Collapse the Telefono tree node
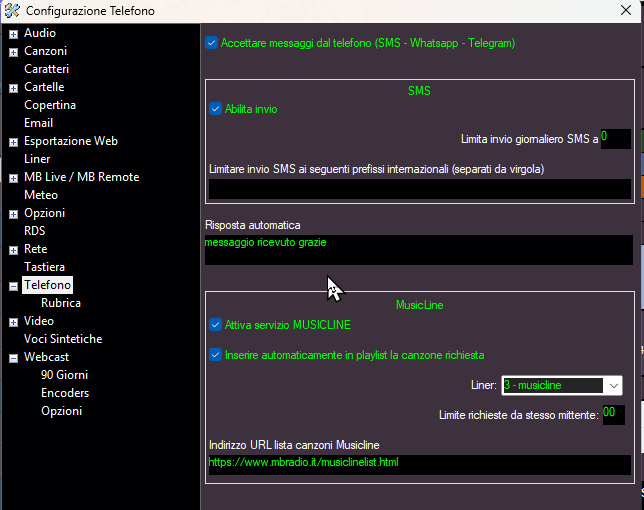Viewport: 644px width, 510px height. point(13,285)
